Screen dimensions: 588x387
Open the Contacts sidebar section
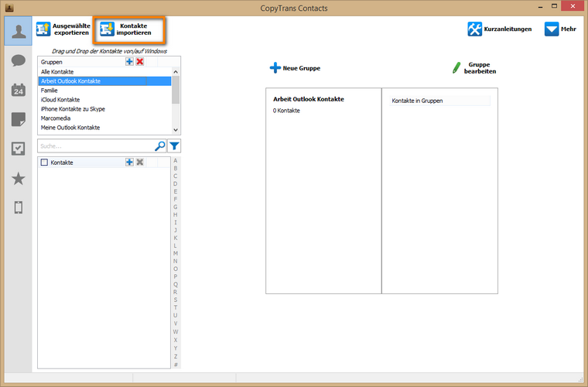coord(19,31)
